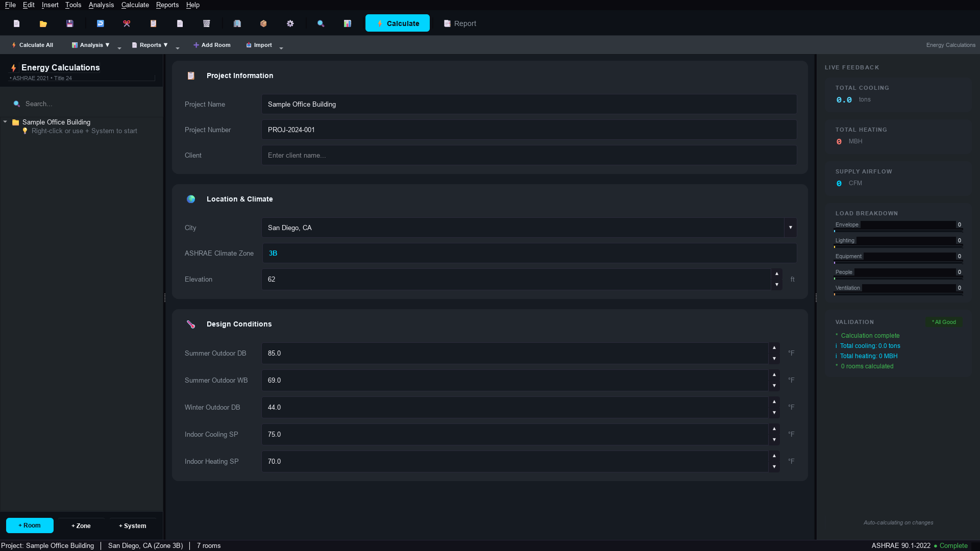Click the Sample Office Building folder icon
This screenshot has width=980, height=551.
[x=16, y=122]
